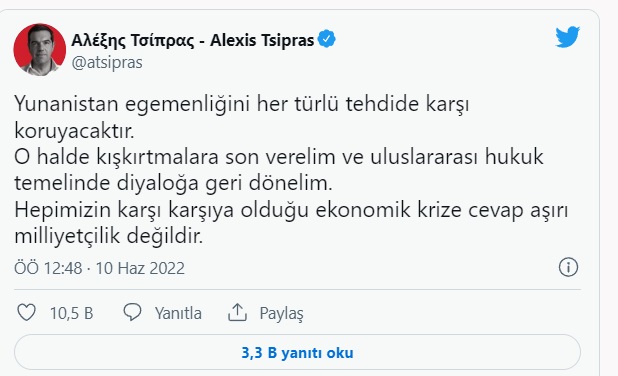The image size is (618, 376).
Task: Click the 10 Haz 2022 date
Action: pos(140,268)
